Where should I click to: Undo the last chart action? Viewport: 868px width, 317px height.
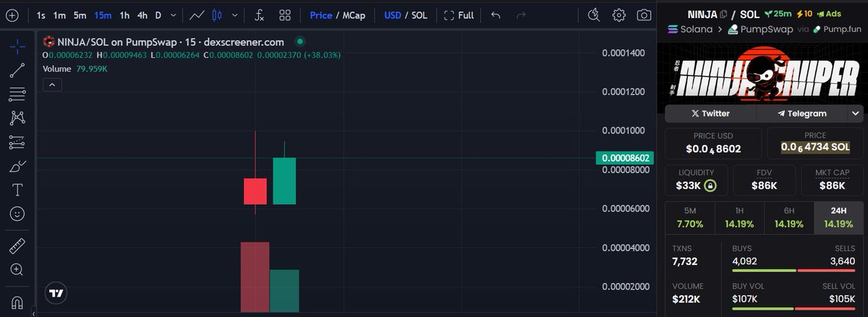point(495,14)
